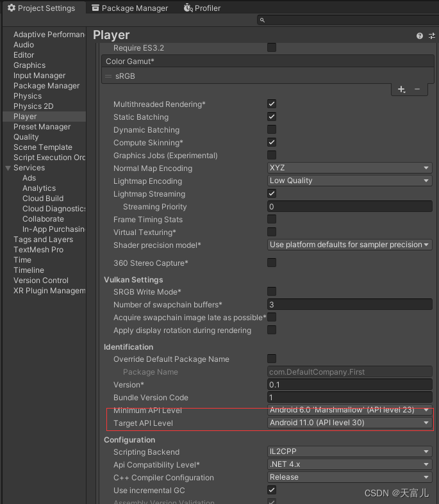Grab the sRGB row reorder handle
439x504 pixels.
[108, 76]
